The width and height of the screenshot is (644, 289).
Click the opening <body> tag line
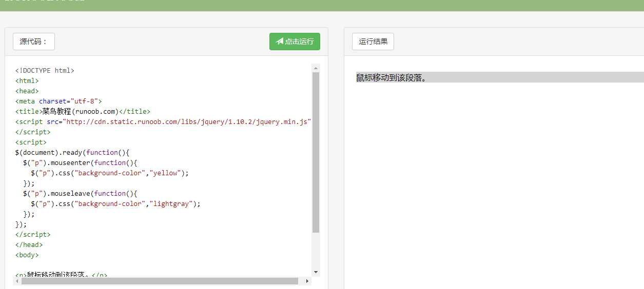click(x=27, y=255)
